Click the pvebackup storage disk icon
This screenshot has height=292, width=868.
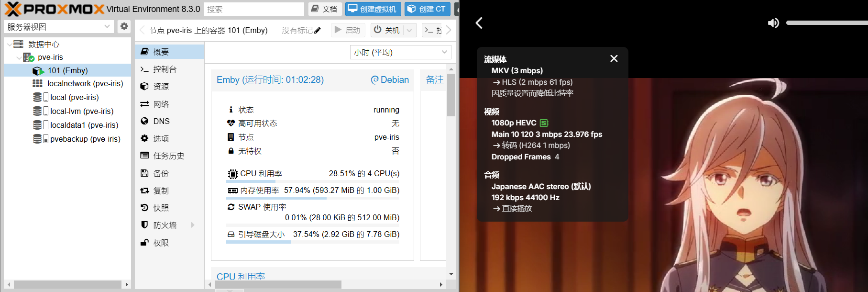(x=37, y=139)
